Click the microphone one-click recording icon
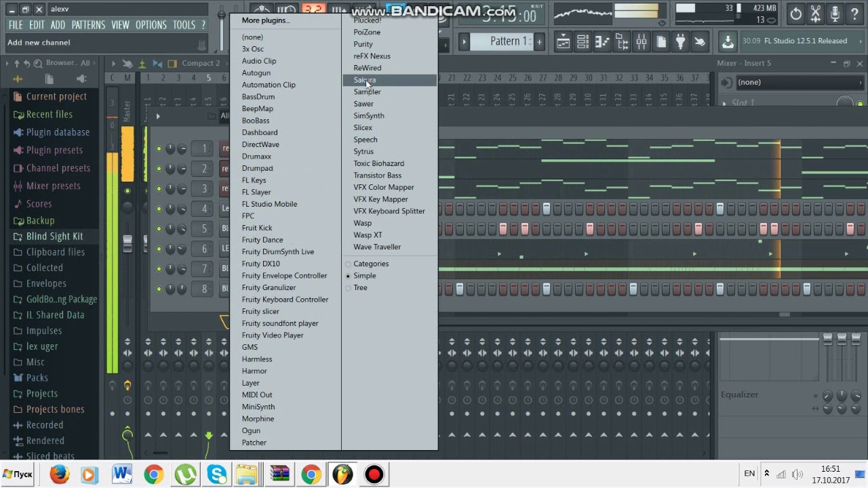Viewport: 868px width, 488px height. [835, 14]
